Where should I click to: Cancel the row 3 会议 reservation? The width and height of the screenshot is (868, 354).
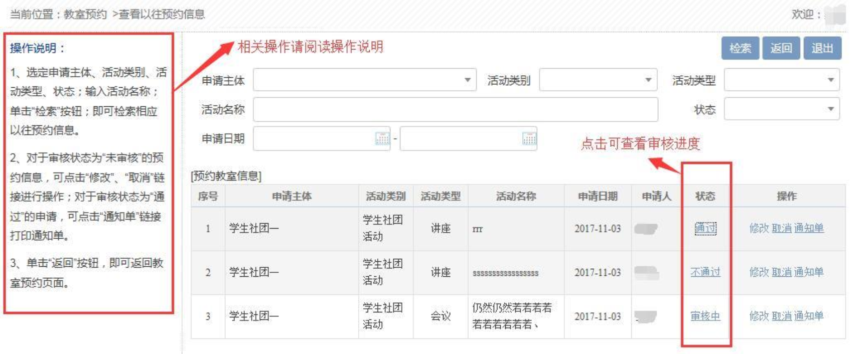click(781, 316)
